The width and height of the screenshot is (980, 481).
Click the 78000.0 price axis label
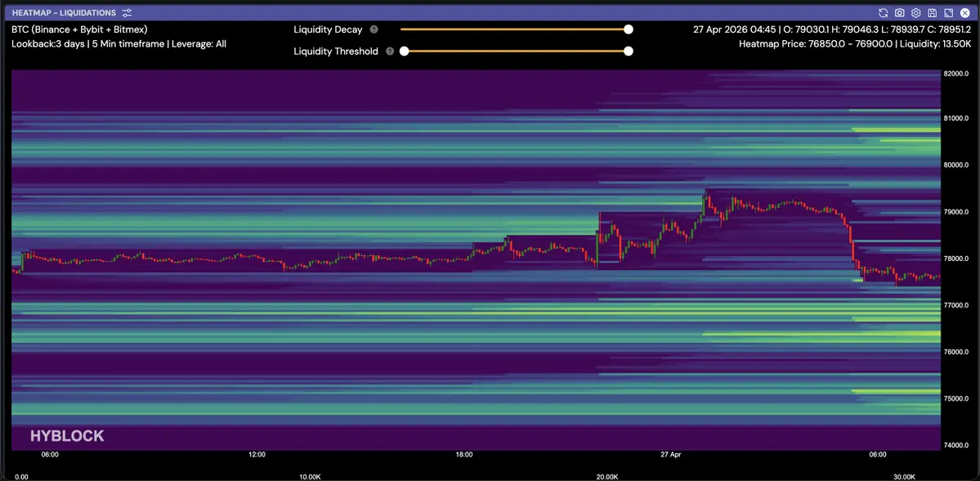click(955, 258)
